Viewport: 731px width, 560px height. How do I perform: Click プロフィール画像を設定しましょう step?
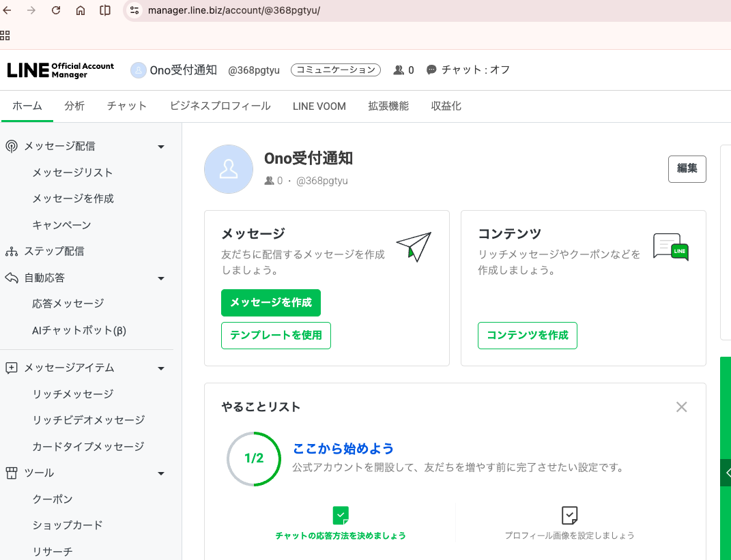[570, 535]
